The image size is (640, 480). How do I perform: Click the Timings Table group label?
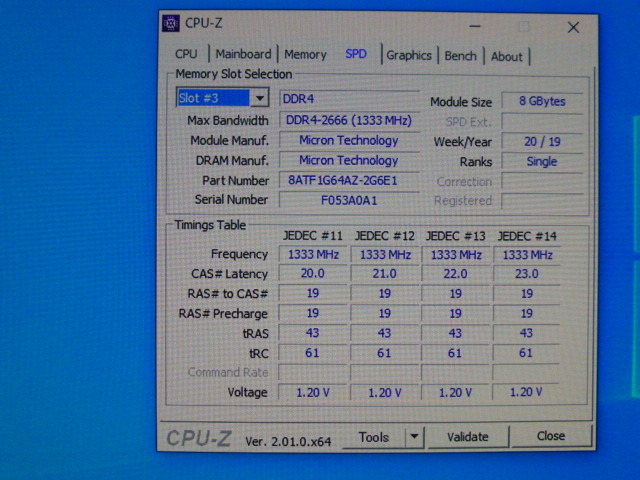point(210,225)
